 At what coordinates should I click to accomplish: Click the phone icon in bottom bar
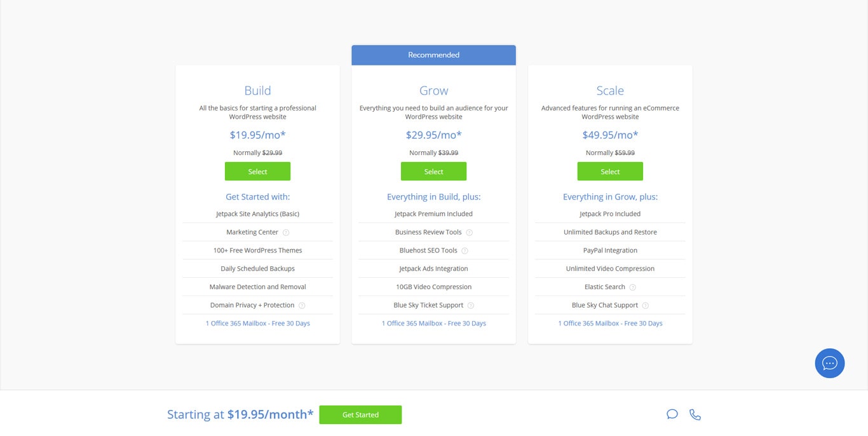[695, 414]
